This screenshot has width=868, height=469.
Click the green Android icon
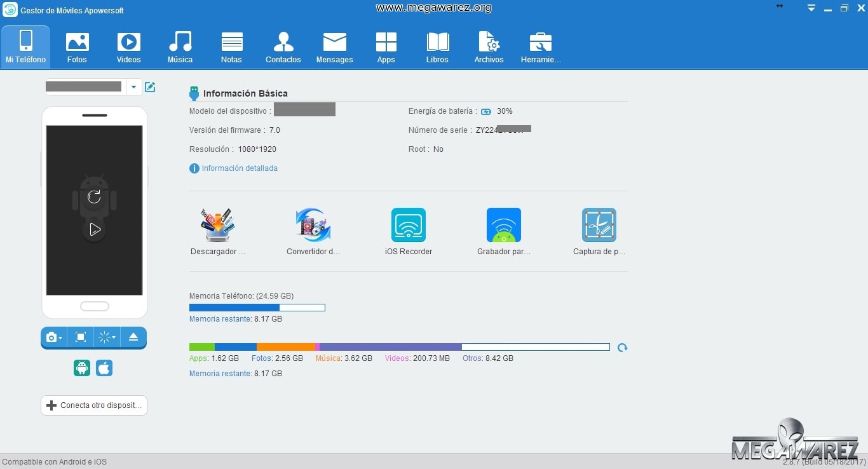click(x=82, y=368)
